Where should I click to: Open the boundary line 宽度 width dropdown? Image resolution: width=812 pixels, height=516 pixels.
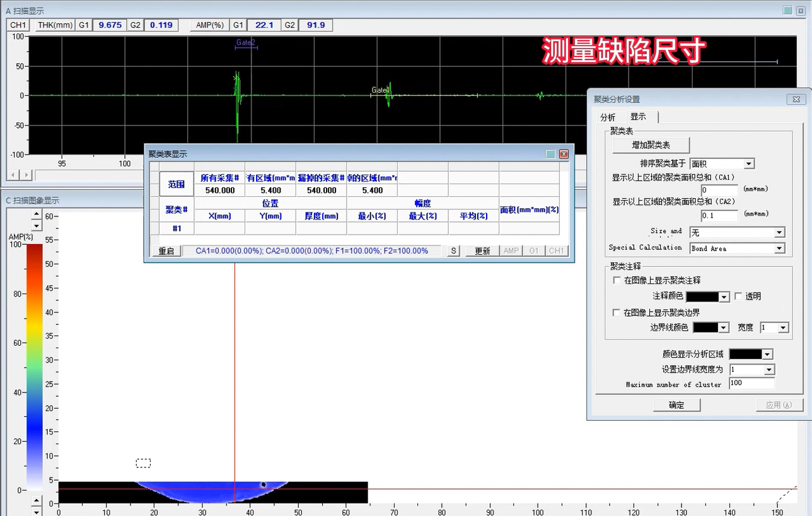tap(783, 328)
